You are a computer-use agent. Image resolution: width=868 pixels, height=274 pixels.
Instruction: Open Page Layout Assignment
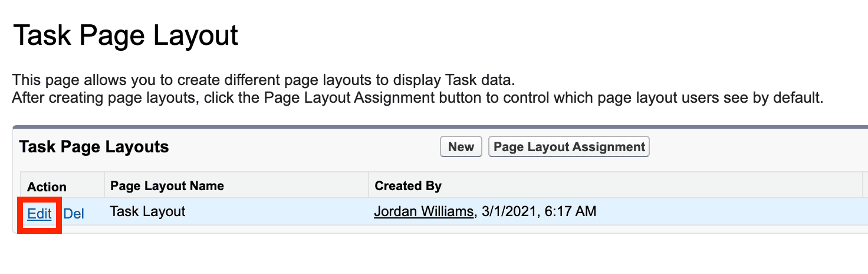coord(569,147)
